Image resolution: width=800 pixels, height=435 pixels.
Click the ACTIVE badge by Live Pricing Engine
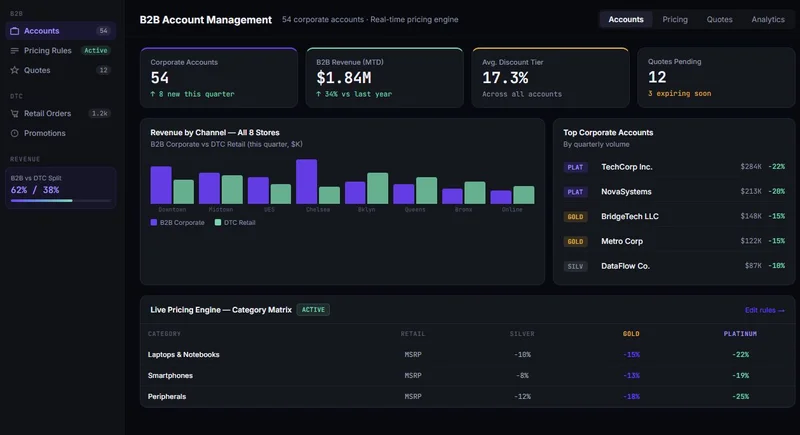[313, 310]
